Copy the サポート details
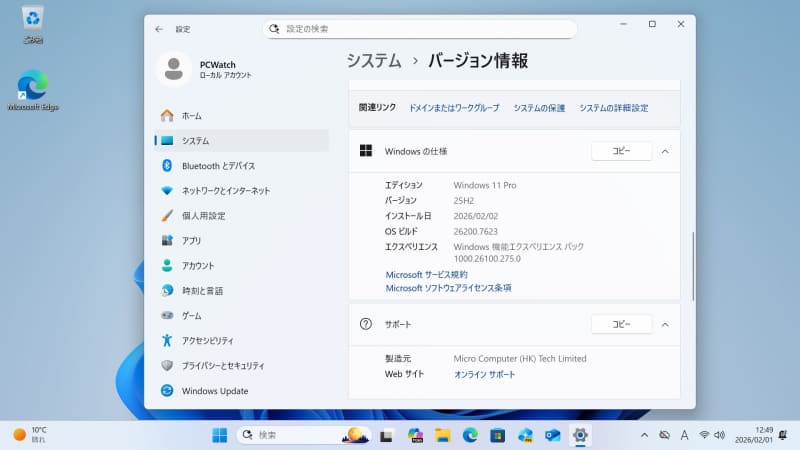800x450 pixels. coord(621,324)
